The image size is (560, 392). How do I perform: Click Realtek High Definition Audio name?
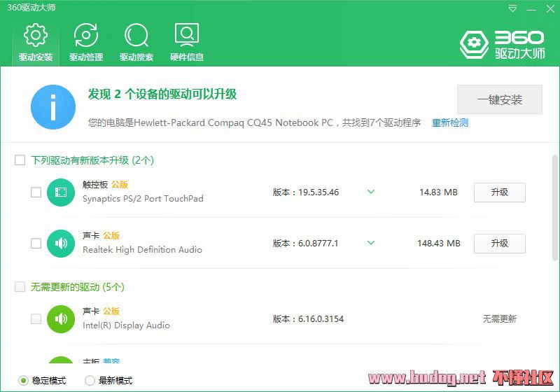[142, 250]
